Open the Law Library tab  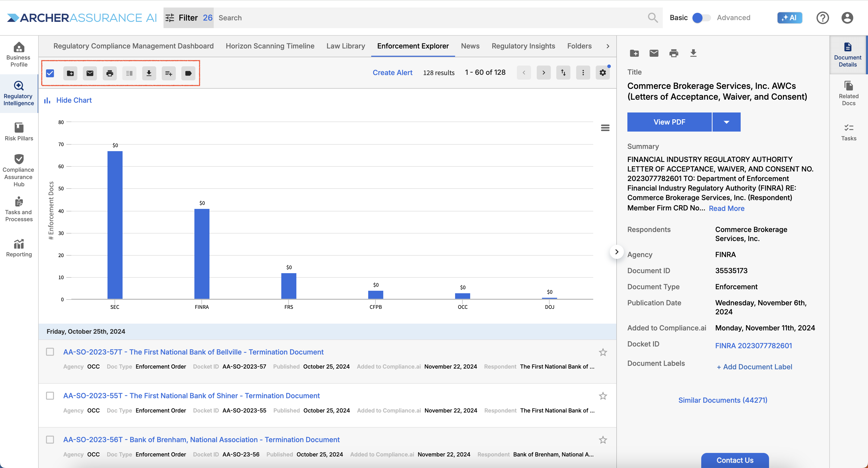pos(346,46)
